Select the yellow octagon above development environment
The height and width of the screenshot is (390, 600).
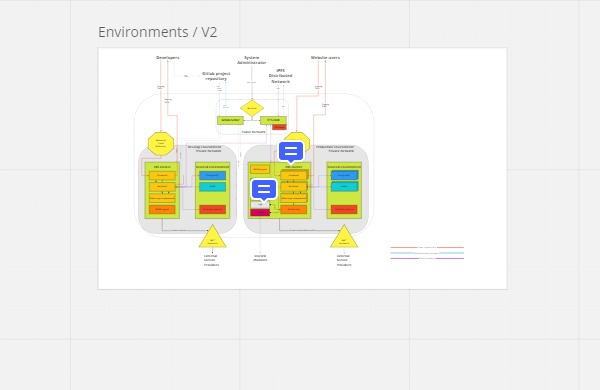pyautogui.click(x=161, y=144)
